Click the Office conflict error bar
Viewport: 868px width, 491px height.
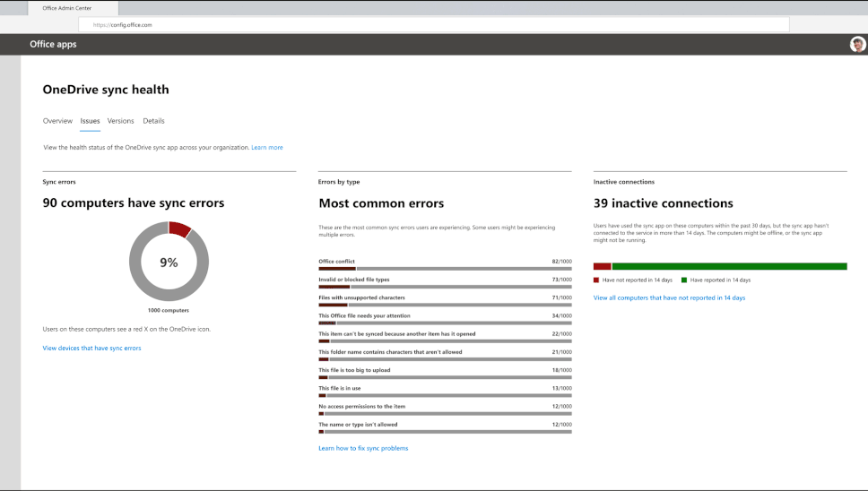445,268
